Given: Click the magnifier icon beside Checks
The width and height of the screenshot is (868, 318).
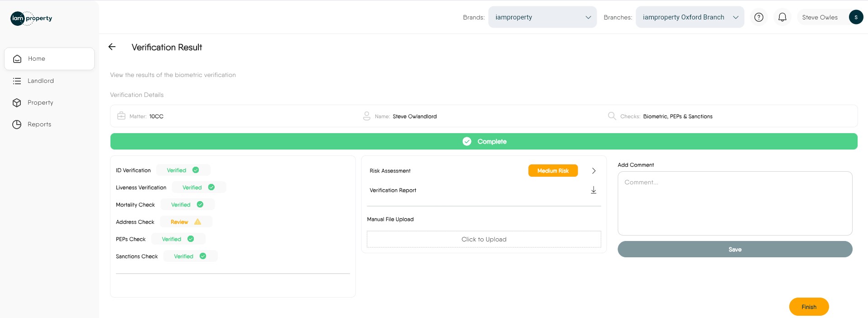Looking at the screenshot, I should [612, 116].
